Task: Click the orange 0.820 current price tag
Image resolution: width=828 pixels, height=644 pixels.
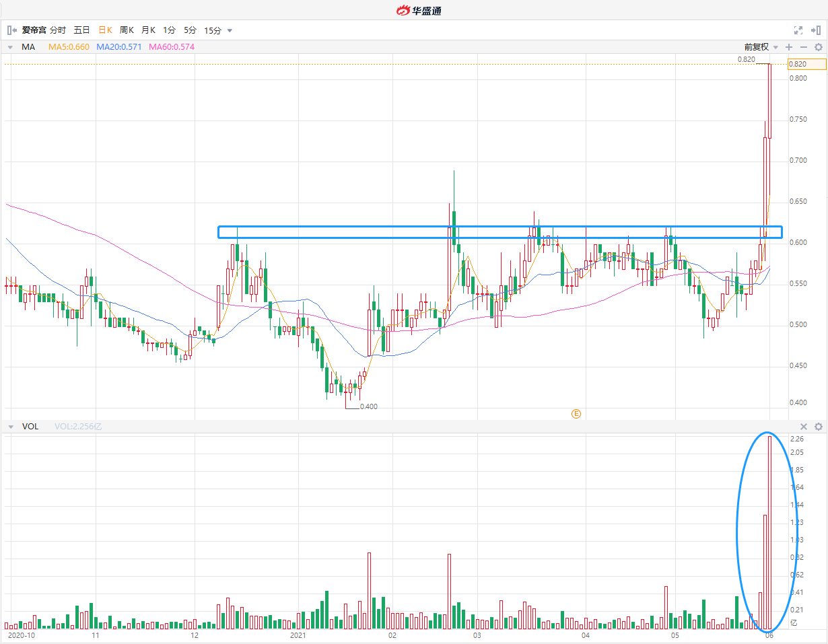Action: [806, 64]
